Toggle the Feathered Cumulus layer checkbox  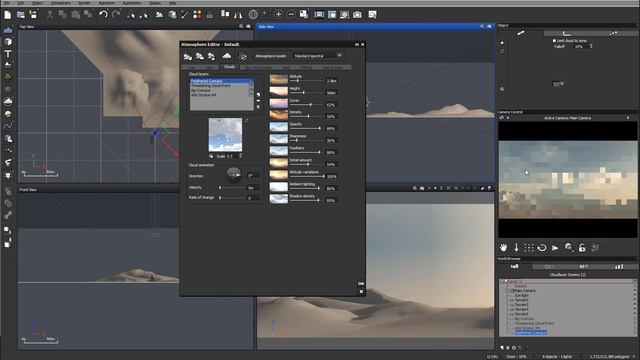click(x=251, y=81)
